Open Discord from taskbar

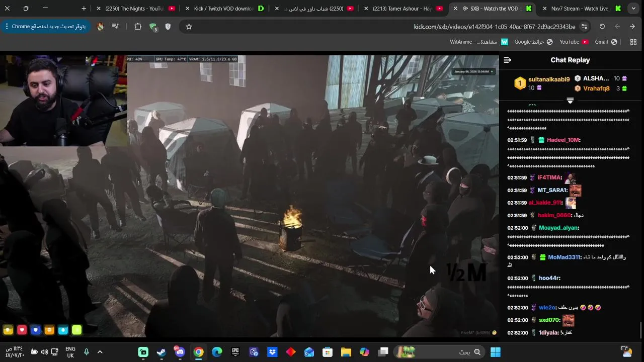[180, 352]
